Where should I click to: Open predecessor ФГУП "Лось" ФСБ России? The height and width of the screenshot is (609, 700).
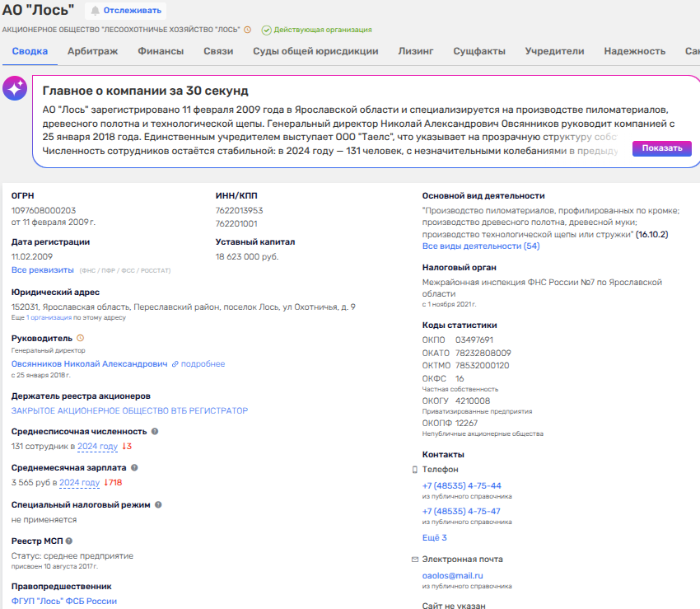click(64, 602)
